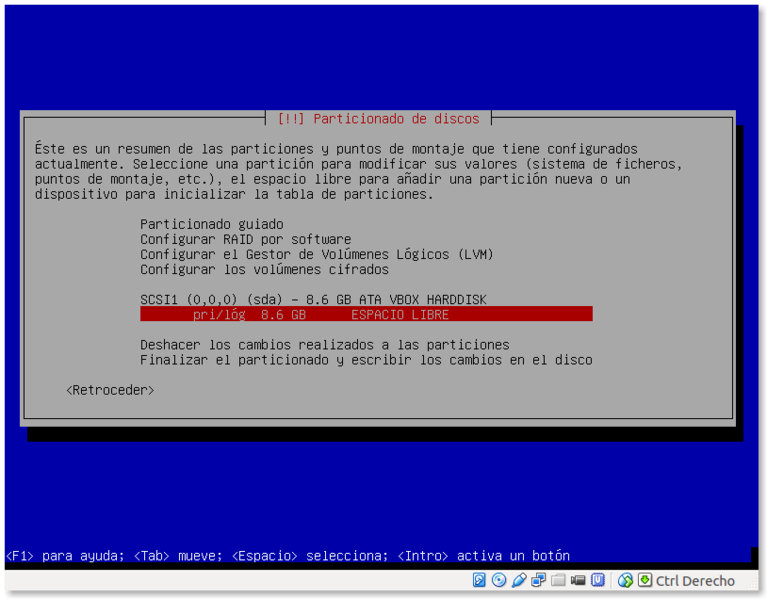Open Configurar el Gestor de Volúmenes Lógicos
The height and width of the screenshot is (599, 767).
(316, 254)
